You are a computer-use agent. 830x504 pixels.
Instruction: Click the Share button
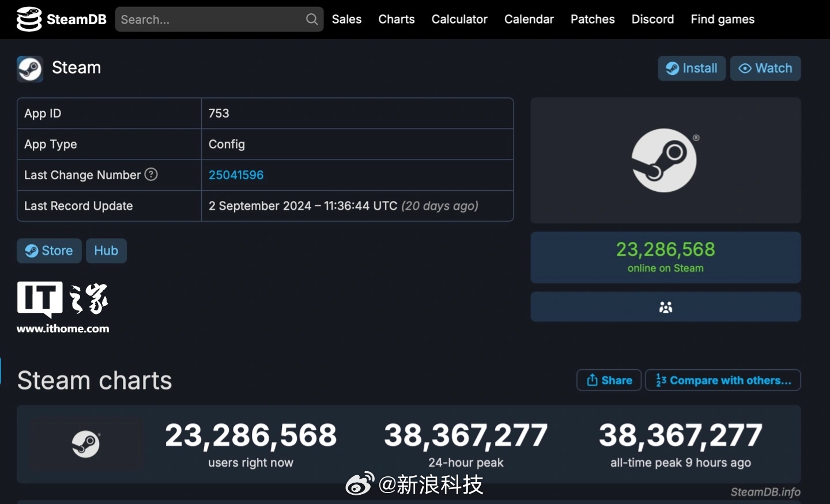609,380
